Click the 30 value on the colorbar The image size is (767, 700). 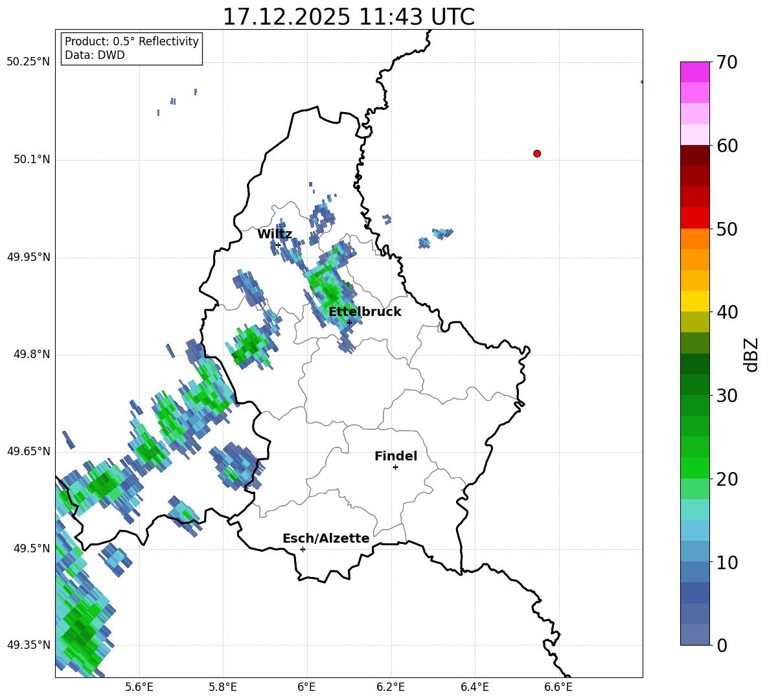727,396
